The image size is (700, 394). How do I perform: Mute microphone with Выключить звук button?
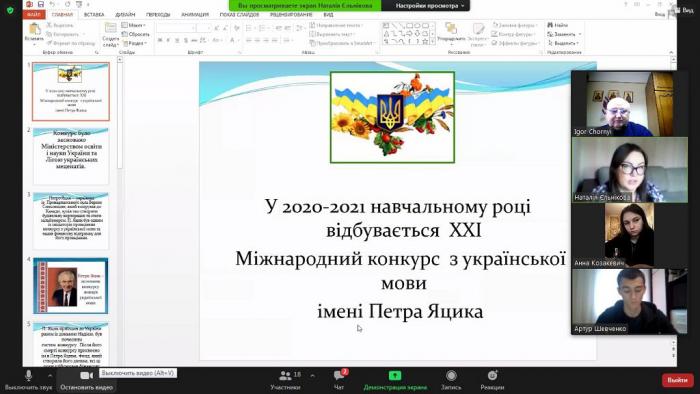tap(28, 380)
